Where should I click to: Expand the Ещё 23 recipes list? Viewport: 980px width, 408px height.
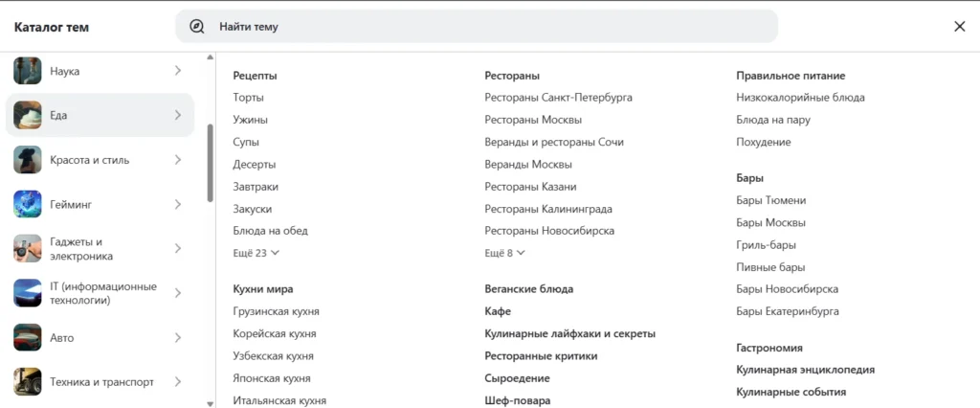(256, 253)
